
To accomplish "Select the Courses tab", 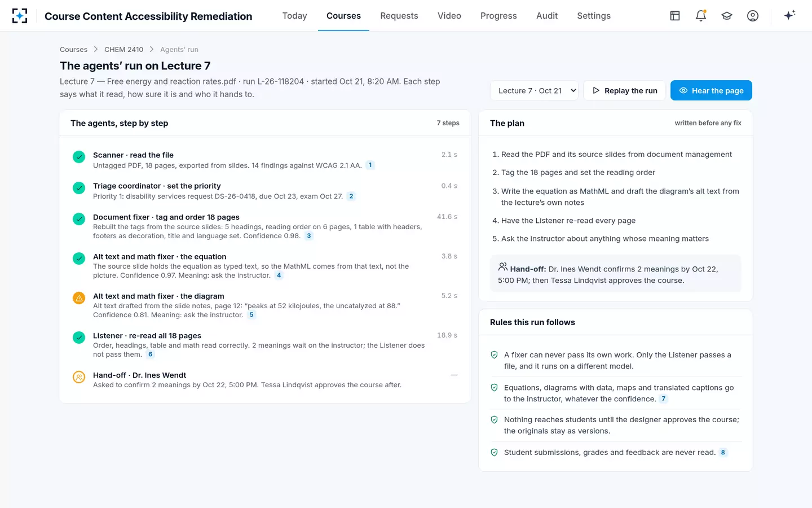I will (x=343, y=16).
